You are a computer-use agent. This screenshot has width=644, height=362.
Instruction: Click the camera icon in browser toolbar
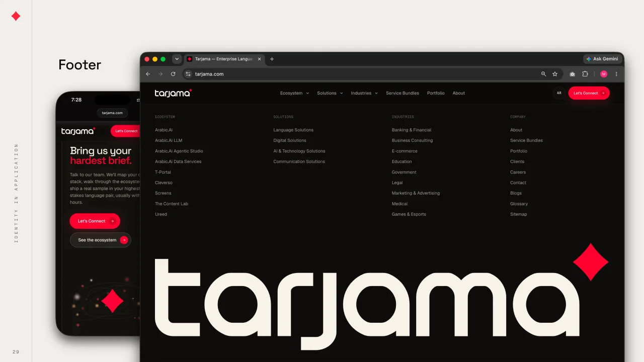pos(572,74)
